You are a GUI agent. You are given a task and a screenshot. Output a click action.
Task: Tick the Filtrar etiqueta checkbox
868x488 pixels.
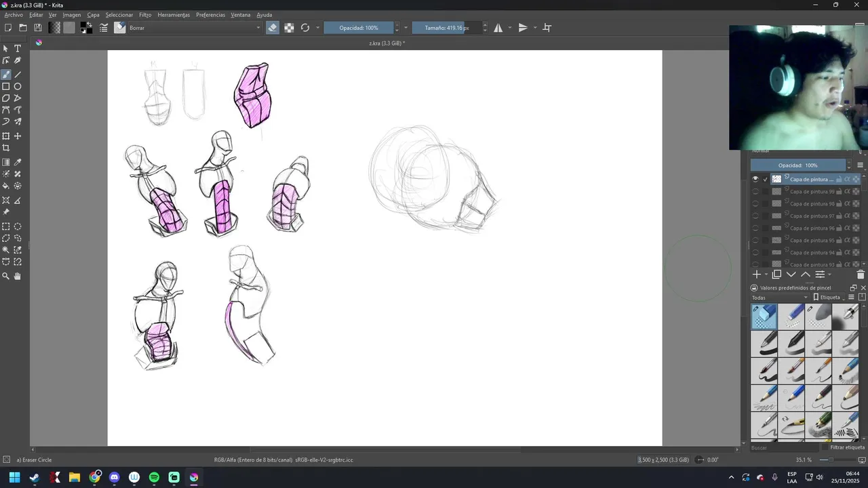coord(825,447)
